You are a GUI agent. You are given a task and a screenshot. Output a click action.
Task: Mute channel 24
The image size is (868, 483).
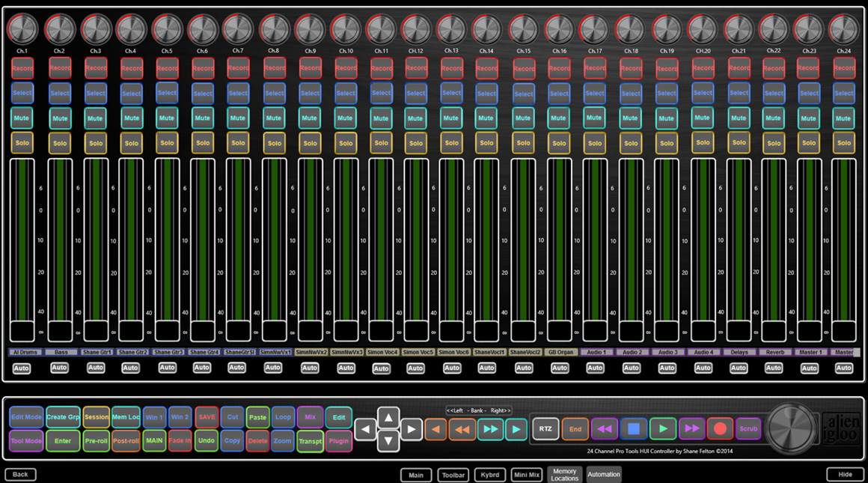pyautogui.click(x=843, y=118)
